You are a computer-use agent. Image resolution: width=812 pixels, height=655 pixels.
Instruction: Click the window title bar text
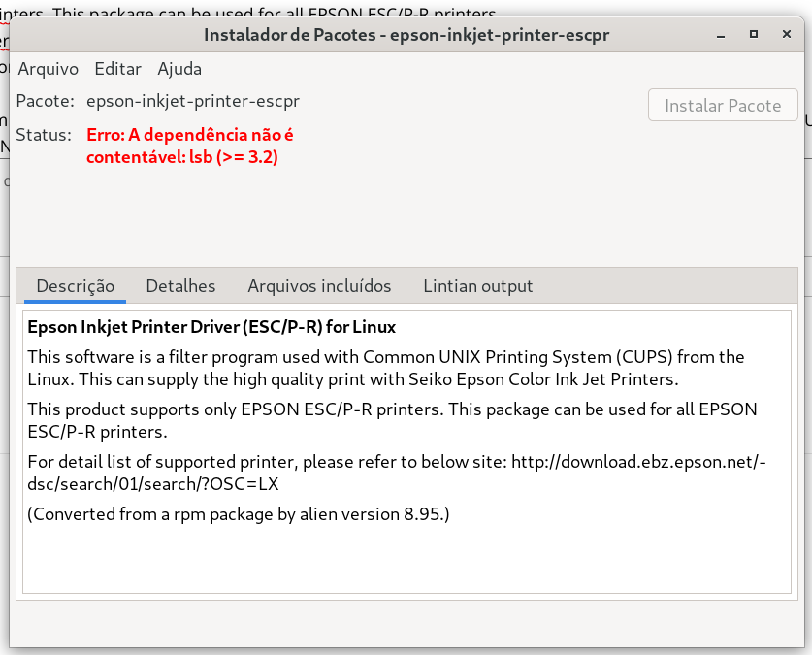[x=406, y=35]
